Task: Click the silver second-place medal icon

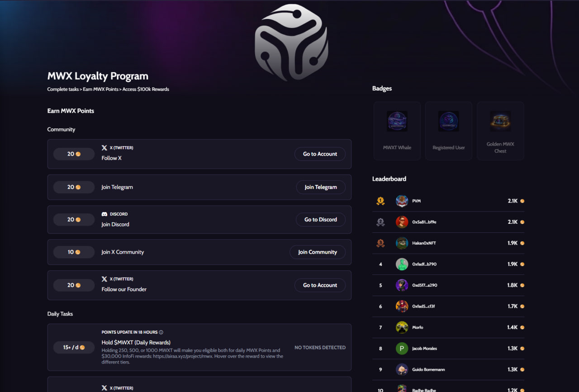Action: [380, 222]
